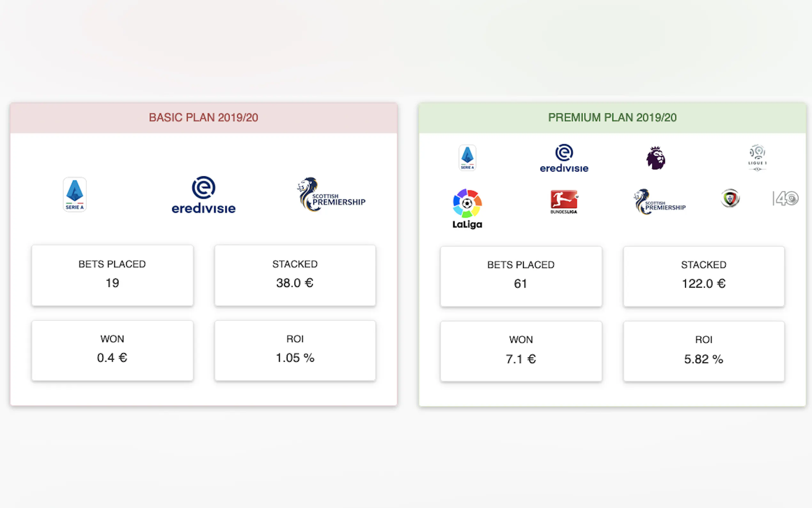Click the Eredivisie logo in Basic Plan

tap(203, 195)
